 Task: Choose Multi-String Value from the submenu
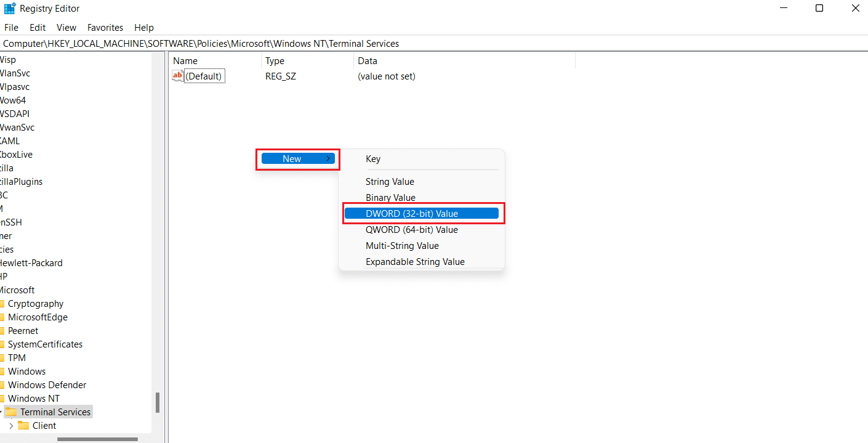click(402, 246)
